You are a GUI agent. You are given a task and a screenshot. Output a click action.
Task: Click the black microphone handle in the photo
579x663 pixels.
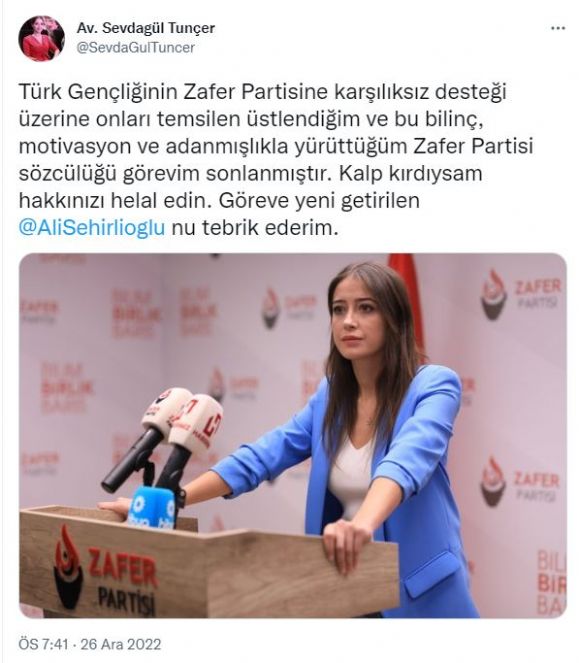click(x=131, y=460)
